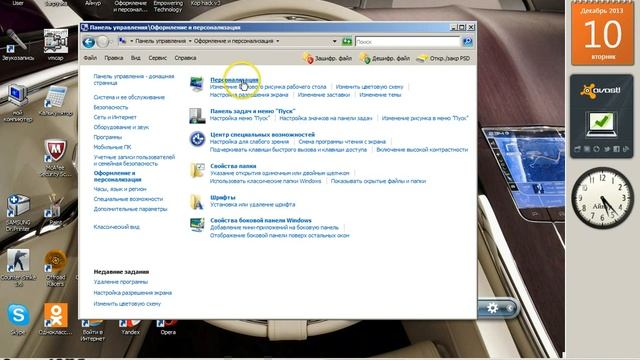The height and width of the screenshot is (360, 640).
Task: Open the Правка menu
Action: point(113,58)
